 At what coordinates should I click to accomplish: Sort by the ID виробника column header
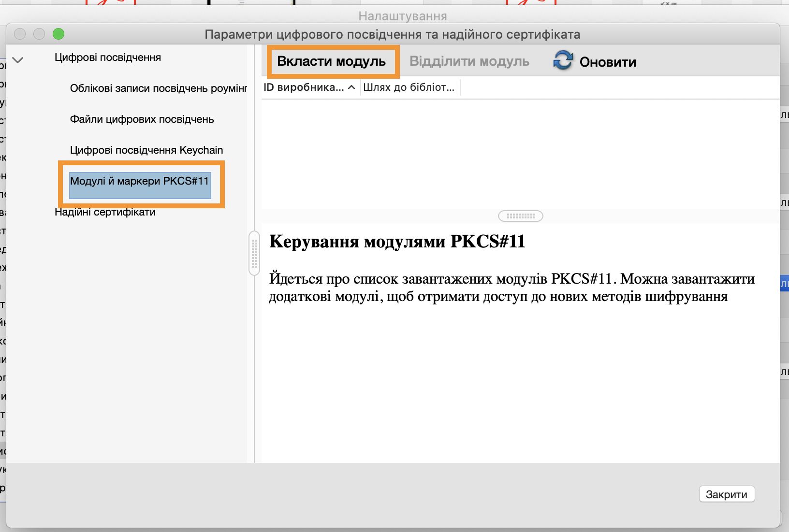point(310,87)
